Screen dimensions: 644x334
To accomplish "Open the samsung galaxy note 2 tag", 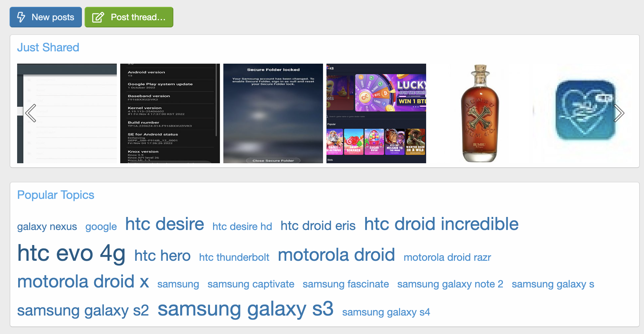I will (x=450, y=284).
